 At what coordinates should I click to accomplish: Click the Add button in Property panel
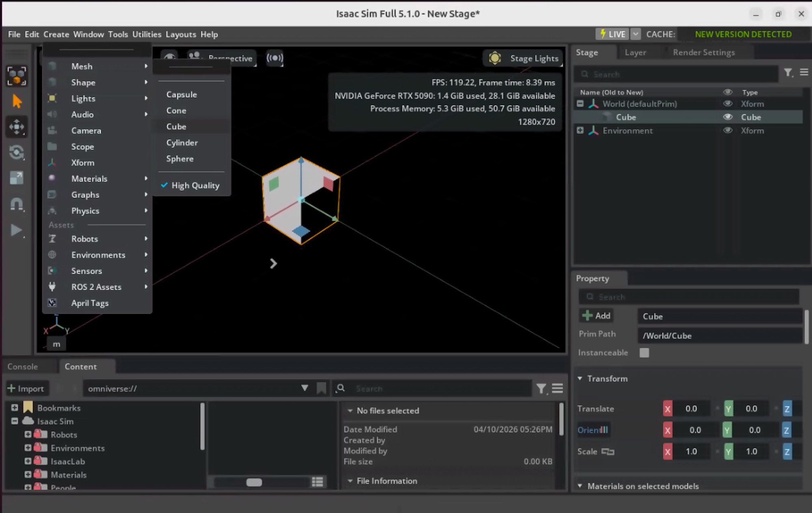pyautogui.click(x=596, y=316)
